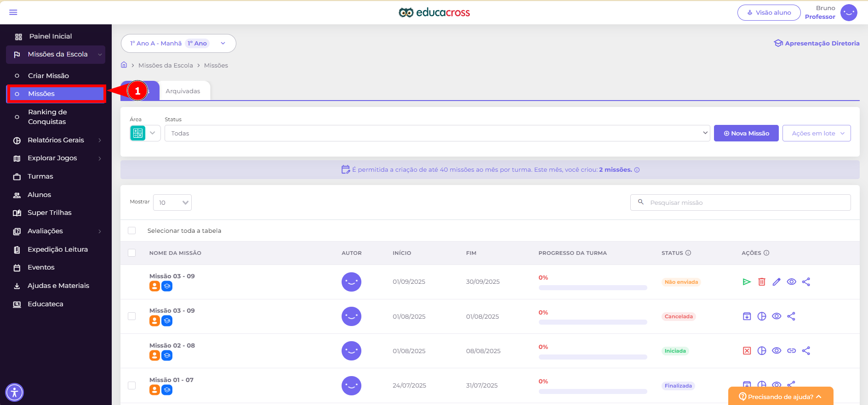
Task: Expand Relatórios Gerais submenu
Action: pyautogui.click(x=100, y=140)
